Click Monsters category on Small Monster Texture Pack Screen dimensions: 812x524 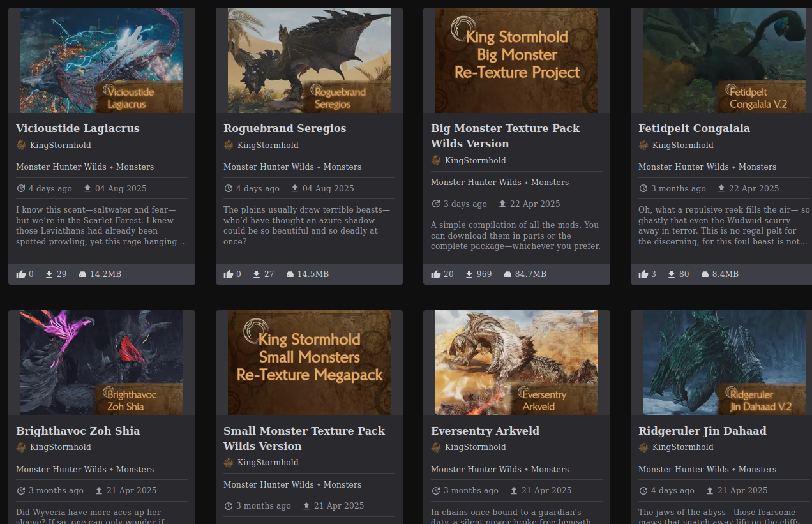click(x=342, y=484)
